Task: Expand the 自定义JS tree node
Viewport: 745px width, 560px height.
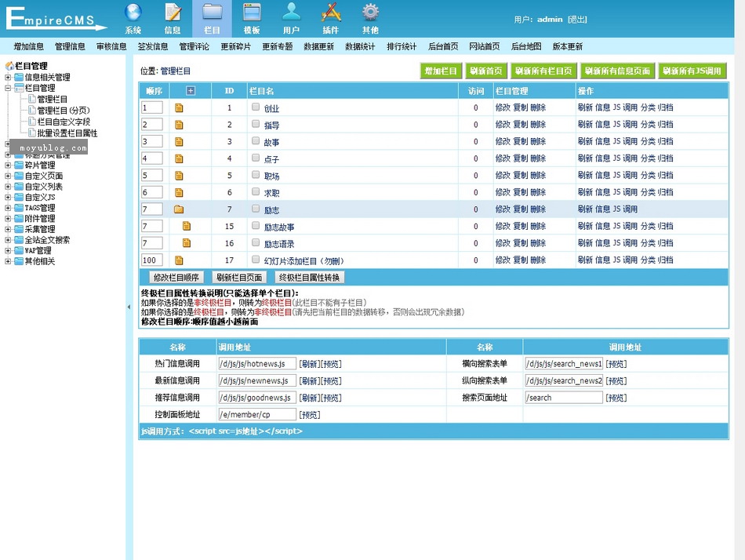Action: pyautogui.click(x=8, y=198)
